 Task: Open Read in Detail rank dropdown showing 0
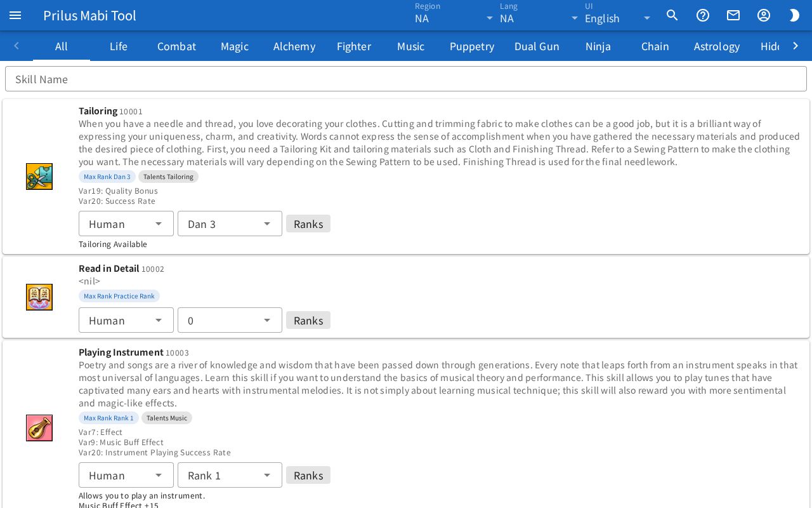tap(230, 320)
